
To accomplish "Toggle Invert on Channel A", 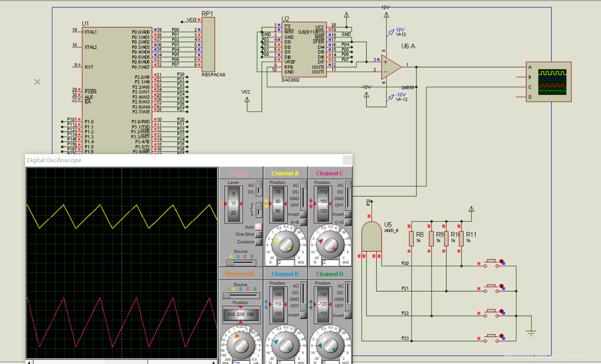I will [304, 214].
